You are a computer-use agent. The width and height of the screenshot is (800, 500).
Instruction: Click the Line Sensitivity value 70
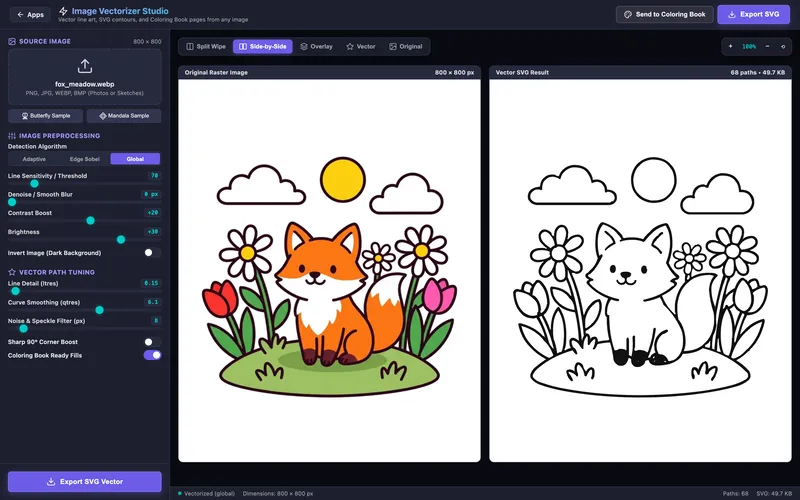[x=154, y=176]
